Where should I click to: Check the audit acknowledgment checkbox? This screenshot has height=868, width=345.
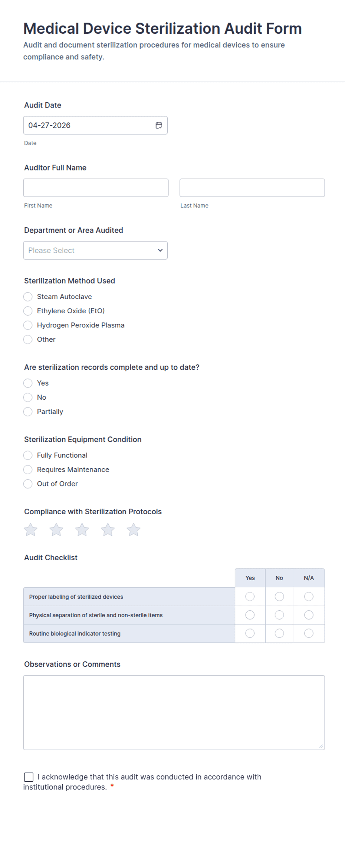29,777
